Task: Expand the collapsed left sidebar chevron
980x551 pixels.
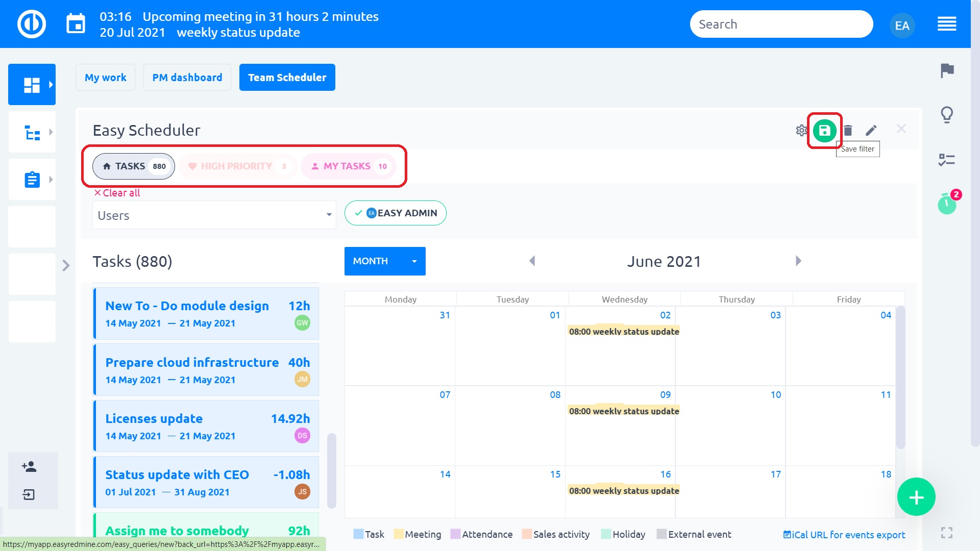Action: (x=66, y=266)
